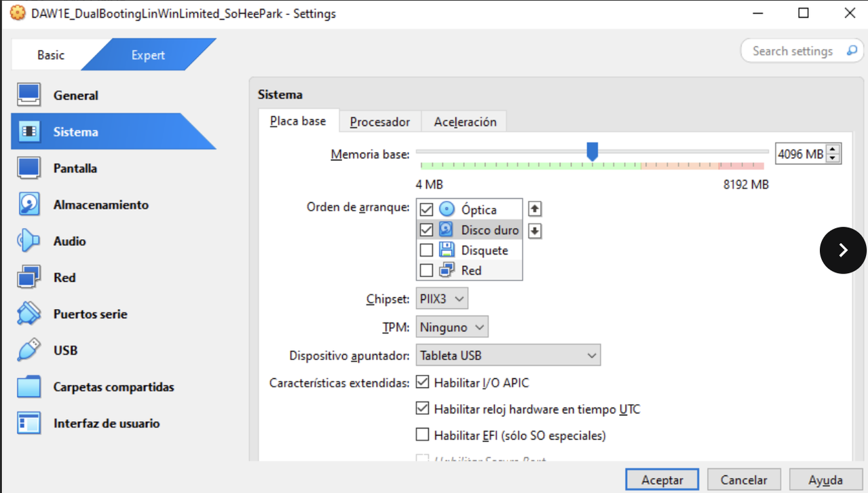Open the Chipset PIIX3 dropdown
This screenshot has height=493, width=868.
(x=442, y=299)
